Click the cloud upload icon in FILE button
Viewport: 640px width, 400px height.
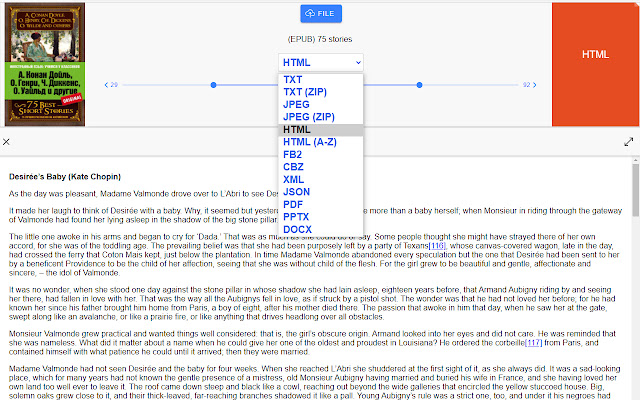pyautogui.click(x=310, y=13)
